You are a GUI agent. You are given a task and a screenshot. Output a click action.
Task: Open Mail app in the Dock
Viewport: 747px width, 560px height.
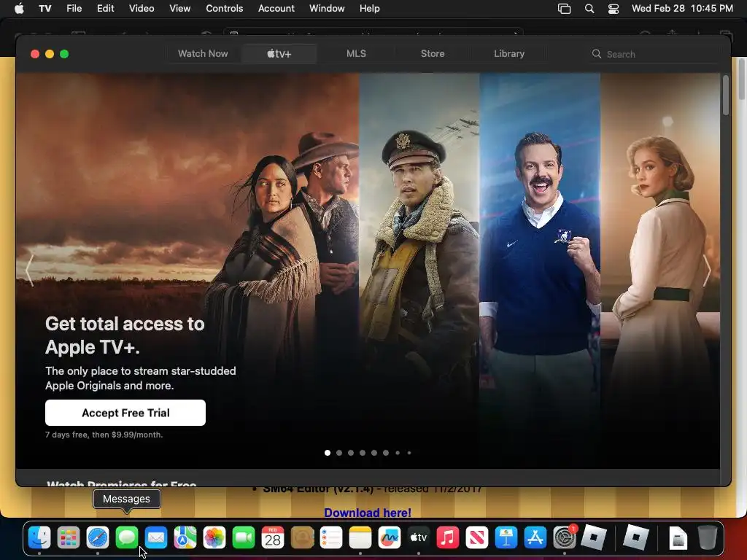[156, 538]
